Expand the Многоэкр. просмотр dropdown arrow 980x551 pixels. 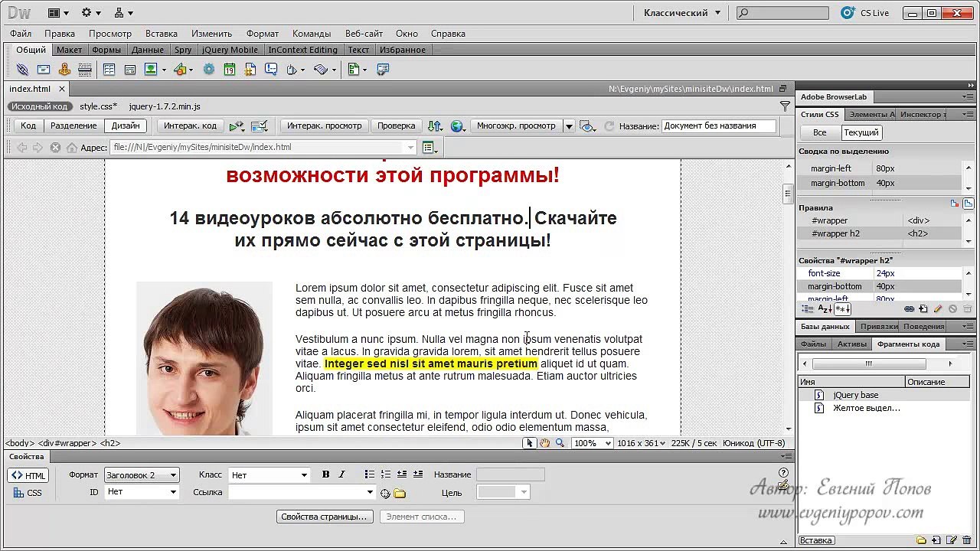pyautogui.click(x=569, y=126)
